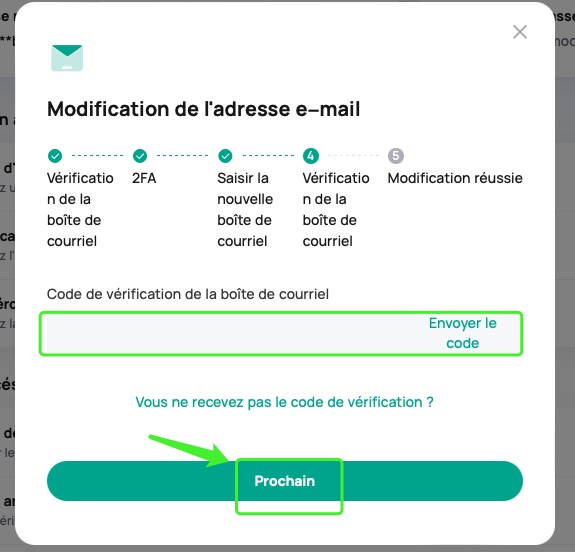Click the Envoyer le code link
The height and width of the screenshot is (552, 575).
click(x=462, y=333)
